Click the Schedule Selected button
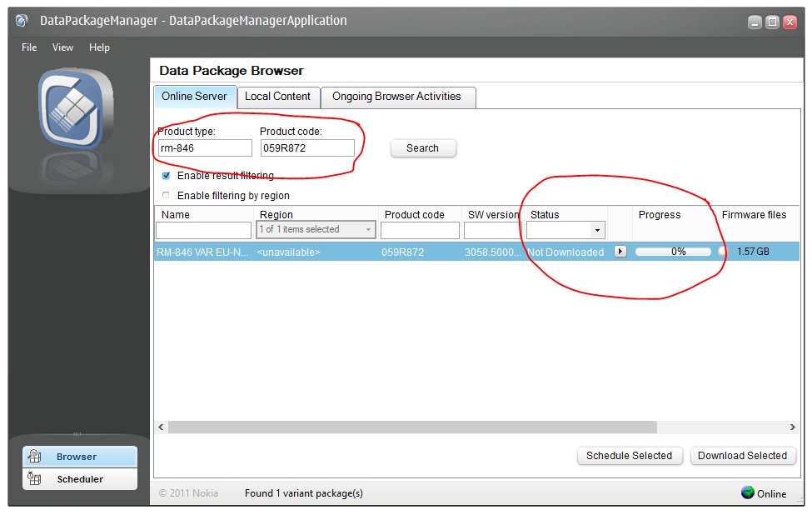 pyautogui.click(x=630, y=456)
